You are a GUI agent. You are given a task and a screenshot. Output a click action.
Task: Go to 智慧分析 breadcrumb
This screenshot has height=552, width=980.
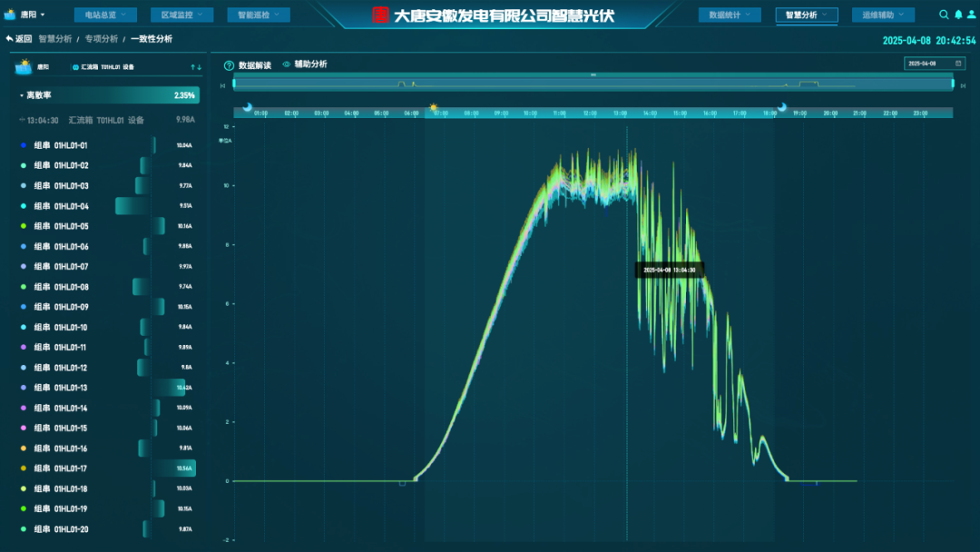[55, 39]
